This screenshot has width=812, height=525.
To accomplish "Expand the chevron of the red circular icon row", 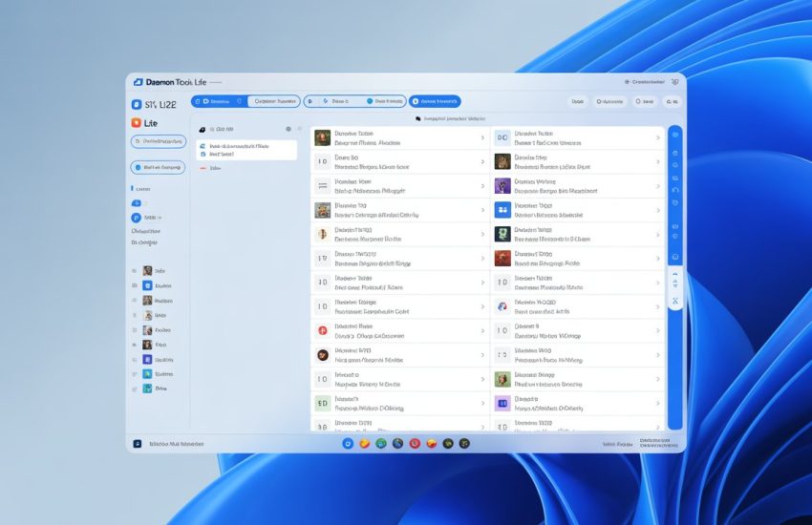I will pyautogui.click(x=482, y=331).
